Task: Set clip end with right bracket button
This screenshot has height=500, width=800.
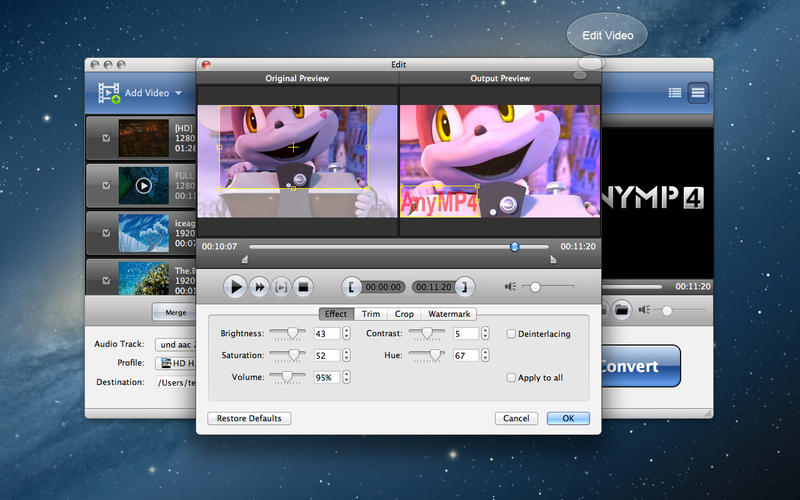Action: point(465,287)
